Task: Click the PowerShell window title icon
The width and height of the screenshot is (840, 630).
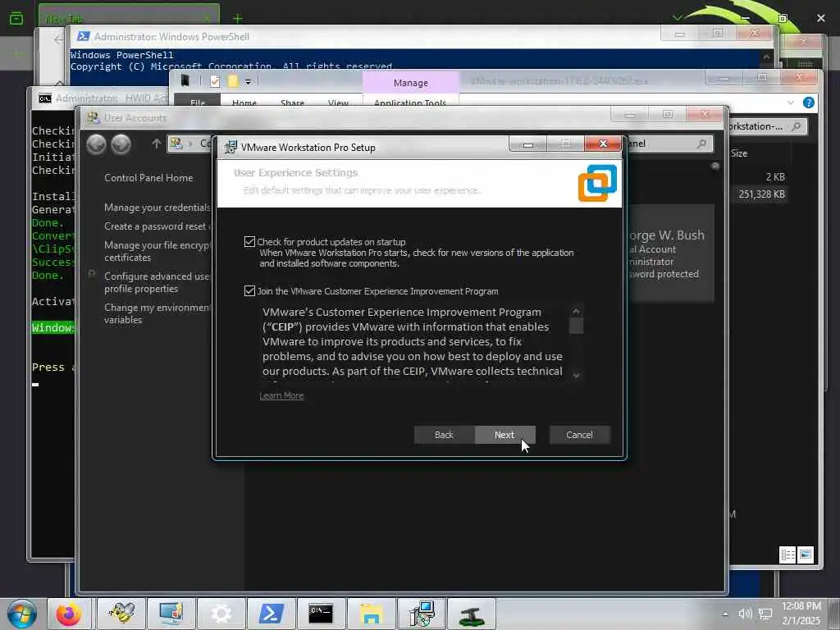Action: [83, 36]
